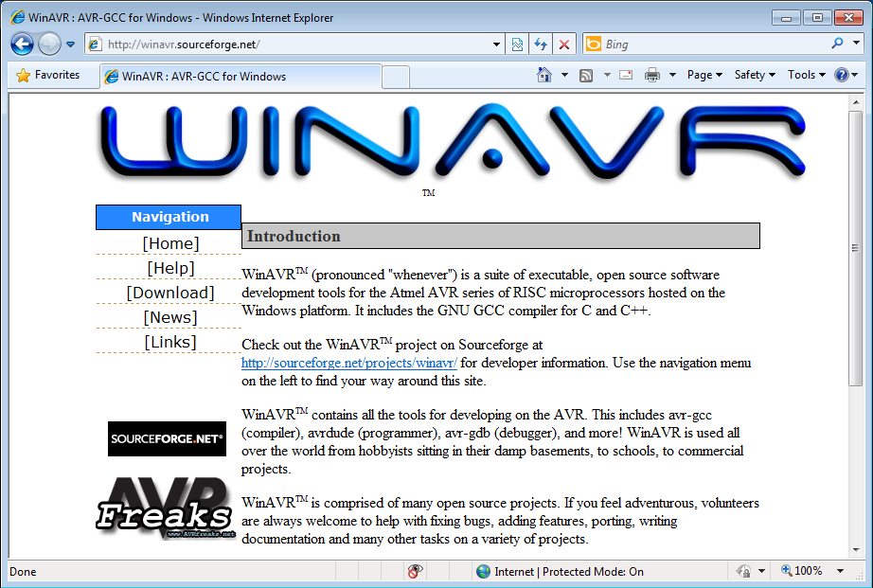
Task: Click the scrollbar down arrow
Action: point(856,550)
